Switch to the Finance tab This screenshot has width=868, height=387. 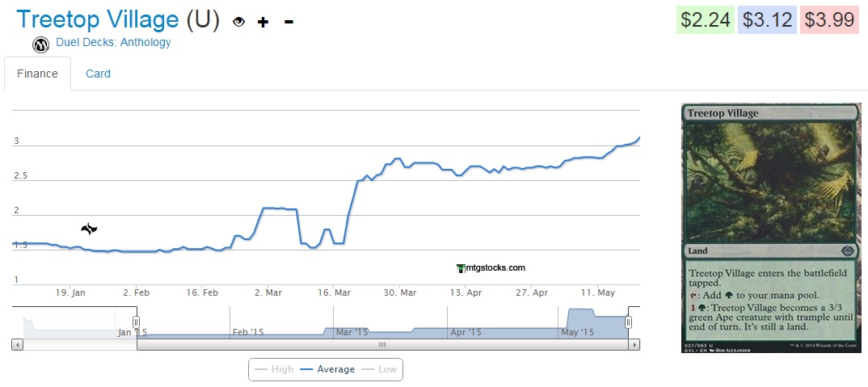click(38, 74)
